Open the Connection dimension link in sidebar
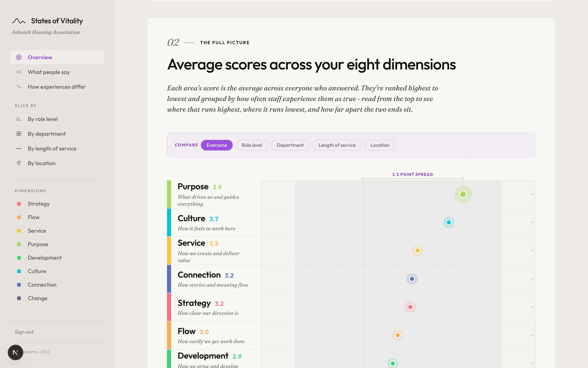Viewport: 588px width, 368px height. click(x=42, y=285)
